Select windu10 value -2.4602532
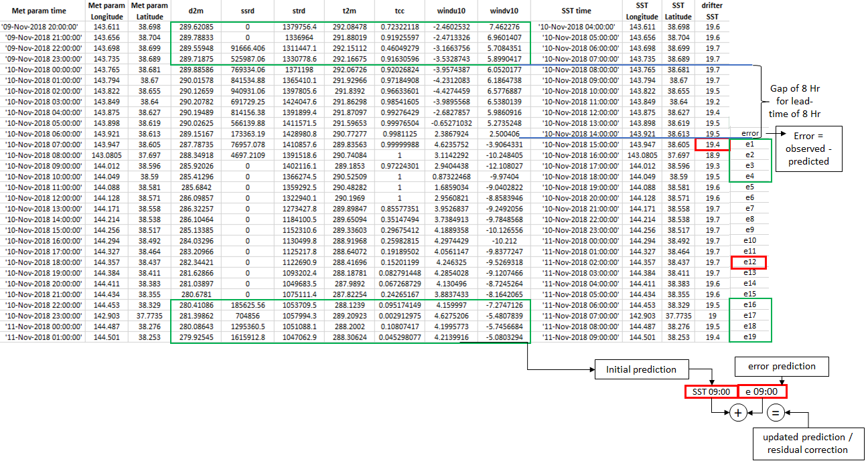Screen dimensions: 868x465 click(x=453, y=27)
